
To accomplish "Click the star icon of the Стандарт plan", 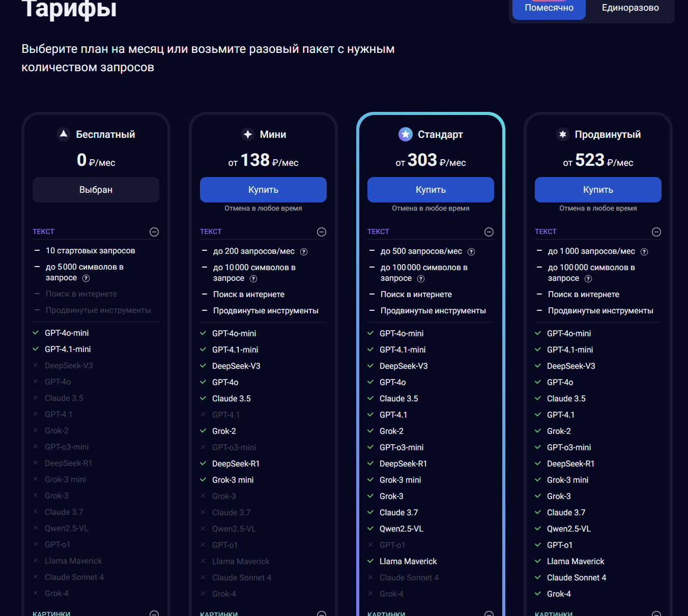I will (x=406, y=134).
